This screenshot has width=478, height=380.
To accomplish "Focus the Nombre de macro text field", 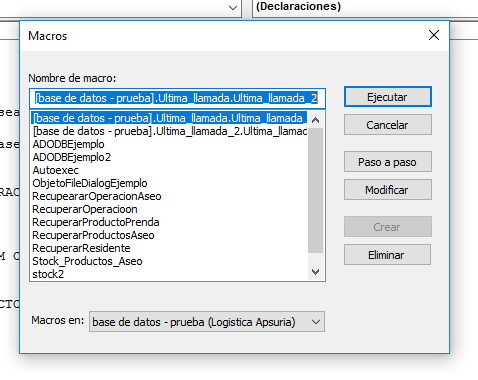I will tap(177, 98).
